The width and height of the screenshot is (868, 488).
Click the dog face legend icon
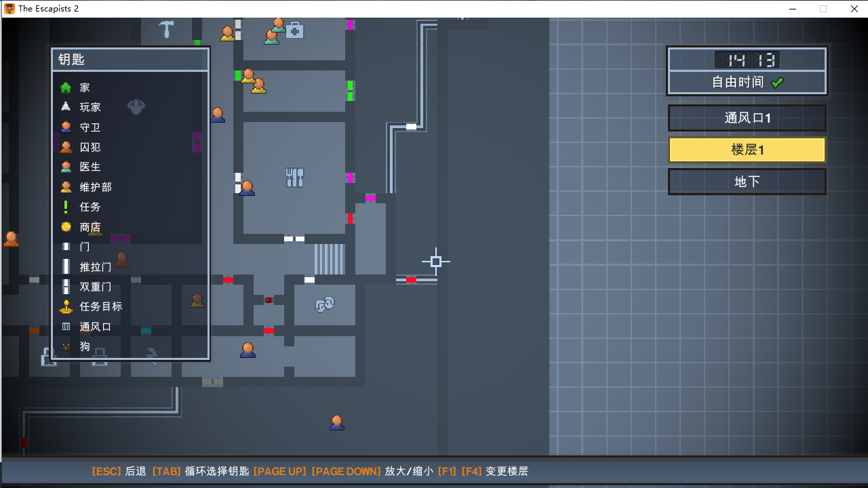click(x=66, y=346)
